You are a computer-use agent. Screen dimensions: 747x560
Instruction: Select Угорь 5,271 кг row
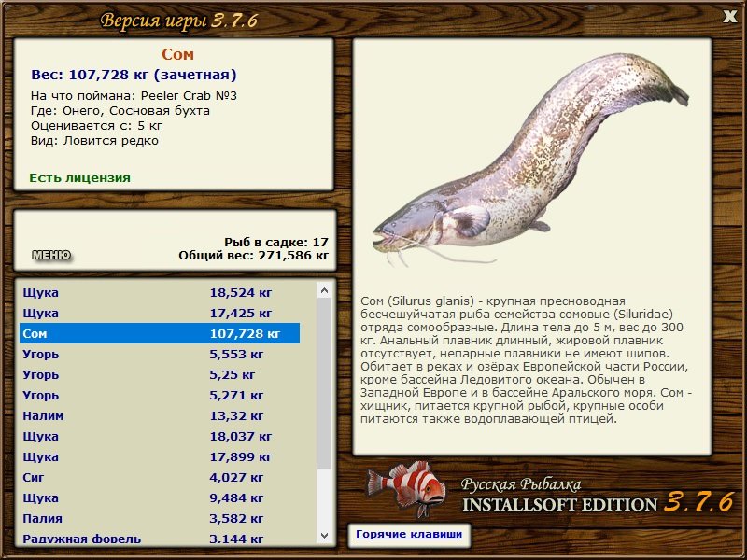(160, 395)
